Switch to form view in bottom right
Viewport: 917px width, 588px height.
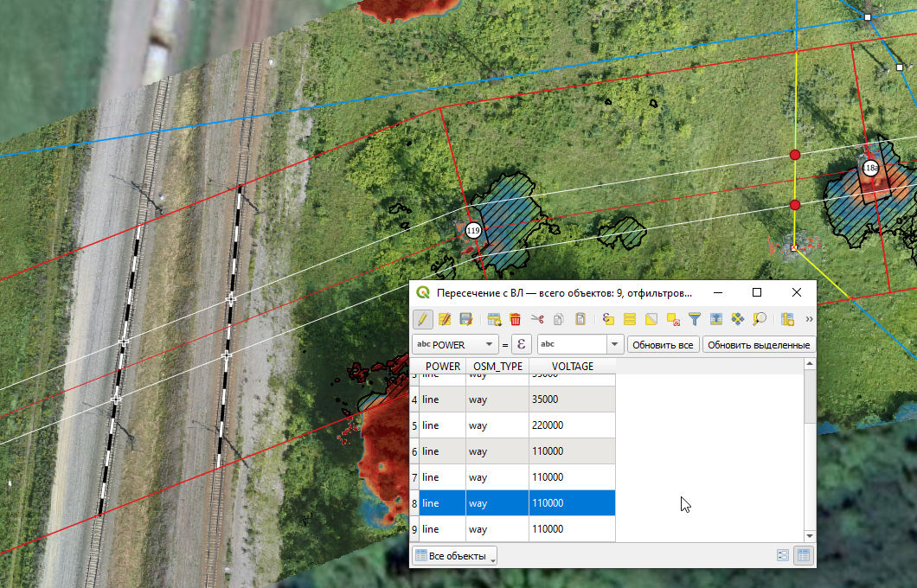783,556
